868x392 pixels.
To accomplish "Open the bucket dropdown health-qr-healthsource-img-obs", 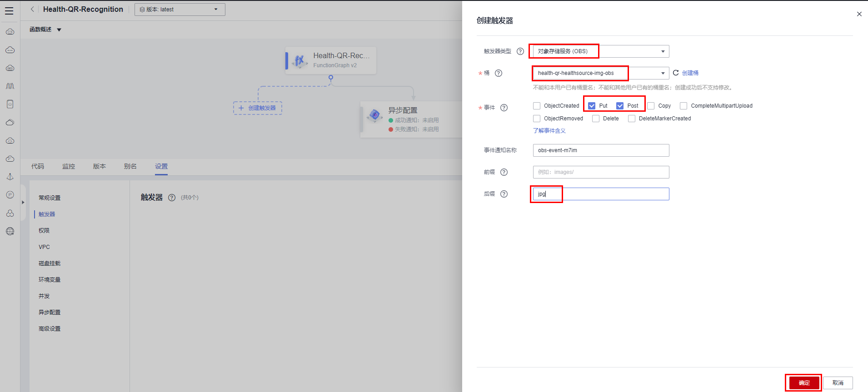I will 601,73.
